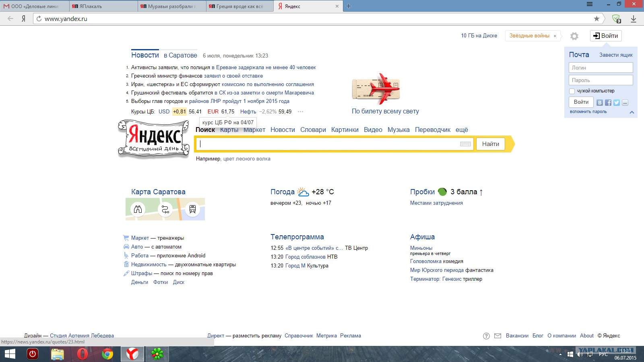The image size is (644, 362).
Task: Collapse the Почта login panel chevron
Action: pyautogui.click(x=632, y=112)
